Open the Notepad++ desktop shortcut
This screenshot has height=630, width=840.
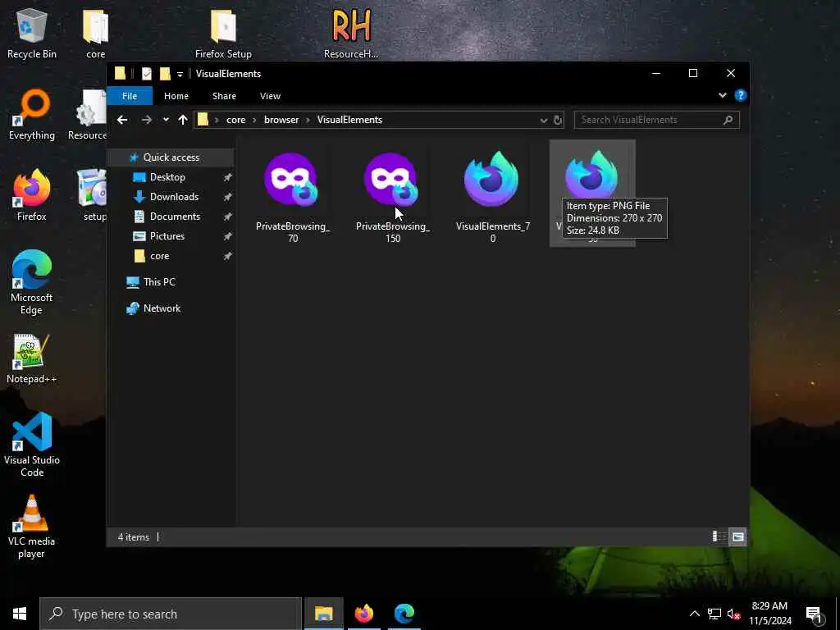tap(32, 358)
